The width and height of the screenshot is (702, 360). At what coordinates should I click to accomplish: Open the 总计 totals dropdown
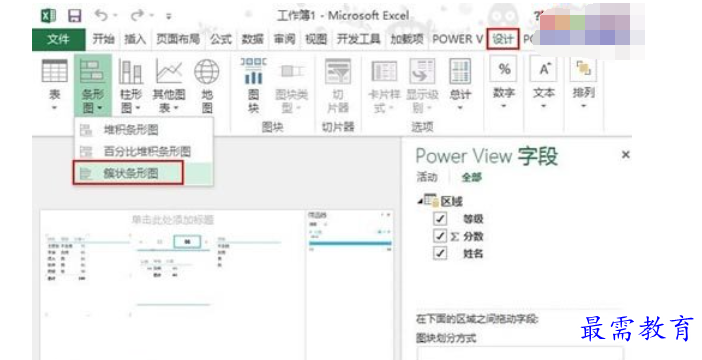click(x=460, y=85)
